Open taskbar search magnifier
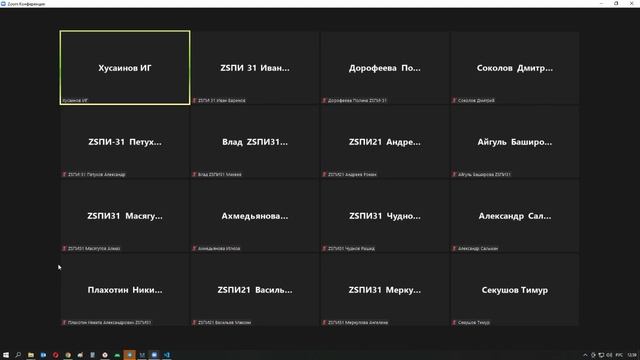The width and height of the screenshot is (640, 360). [x=18, y=355]
